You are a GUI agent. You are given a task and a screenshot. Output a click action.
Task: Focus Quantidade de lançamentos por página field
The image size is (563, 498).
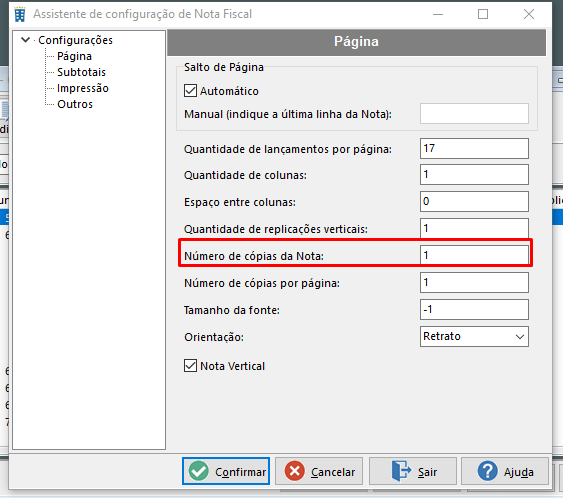pyautogui.click(x=474, y=148)
